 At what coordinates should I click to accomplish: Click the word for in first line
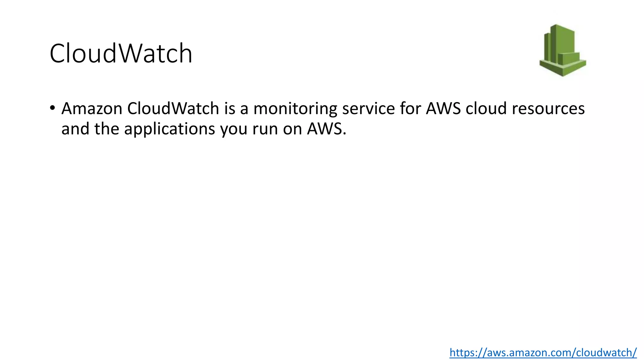[x=410, y=109]
